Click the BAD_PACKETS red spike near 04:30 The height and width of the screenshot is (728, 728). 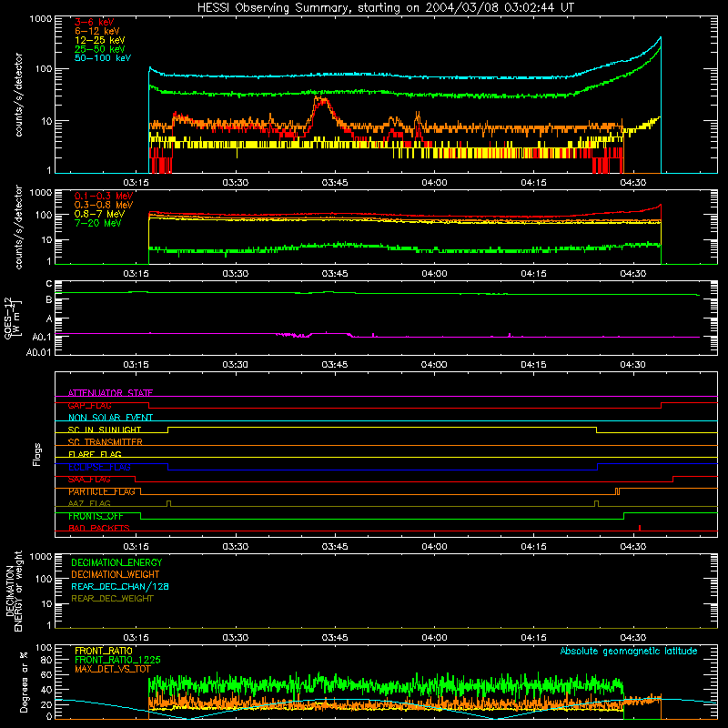[x=640, y=528]
